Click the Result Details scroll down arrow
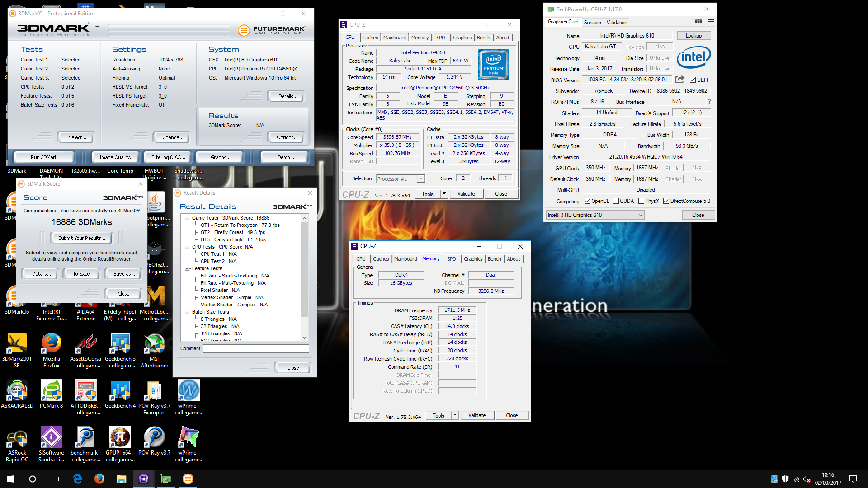The height and width of the screenshot is (488, 868). tap(304, 337)
